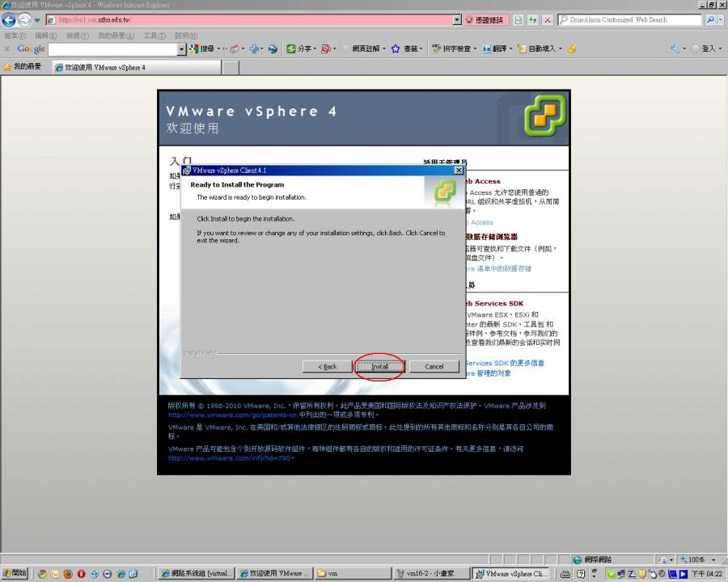Click the Google toolbar wrench settings icon
The width and height of the screenshot is (728, 582).
click(x=673, y=48)
